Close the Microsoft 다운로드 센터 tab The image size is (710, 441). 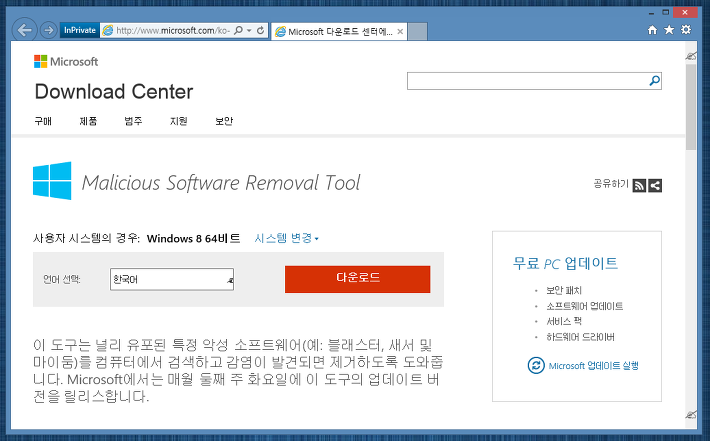[400, 32]
